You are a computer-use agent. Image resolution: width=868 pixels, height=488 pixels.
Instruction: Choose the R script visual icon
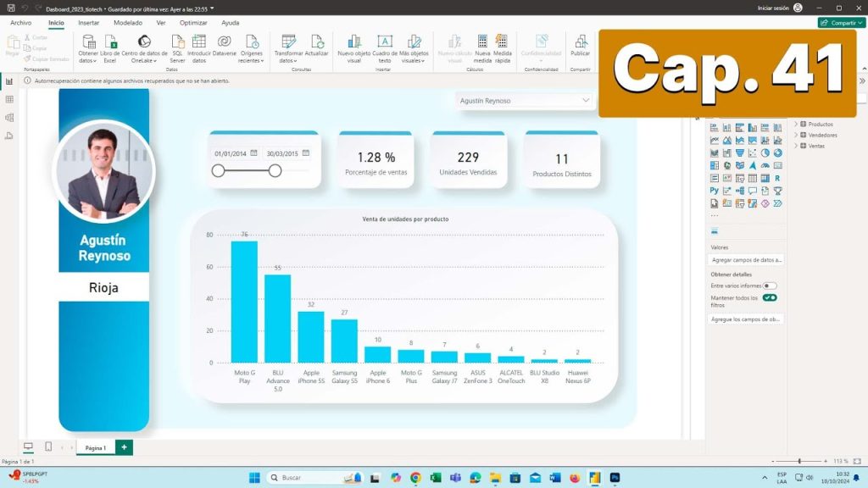click(x=777, y=178)
